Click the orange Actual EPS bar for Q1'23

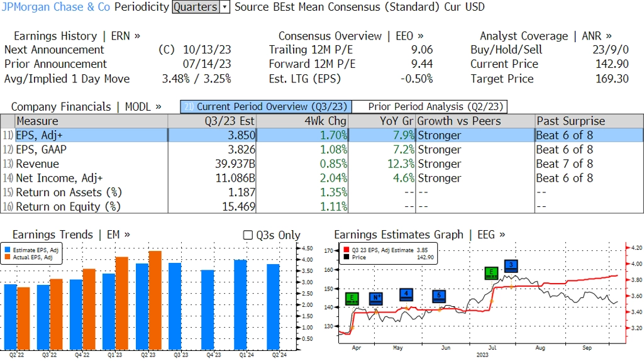pos(122,304)
